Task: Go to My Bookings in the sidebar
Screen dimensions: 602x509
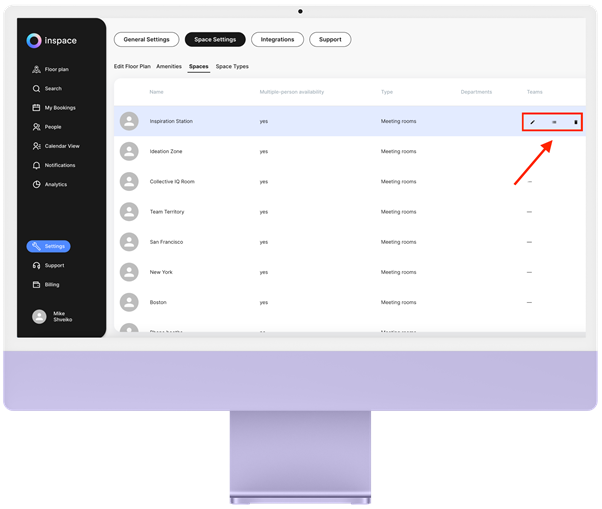Action: coord(54,108)
